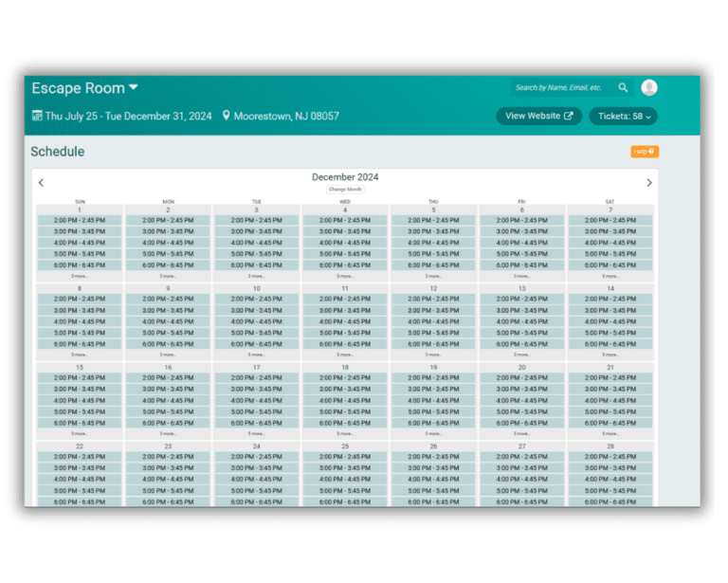Click the calendar icon beside the date range

[x=37, y=116]
